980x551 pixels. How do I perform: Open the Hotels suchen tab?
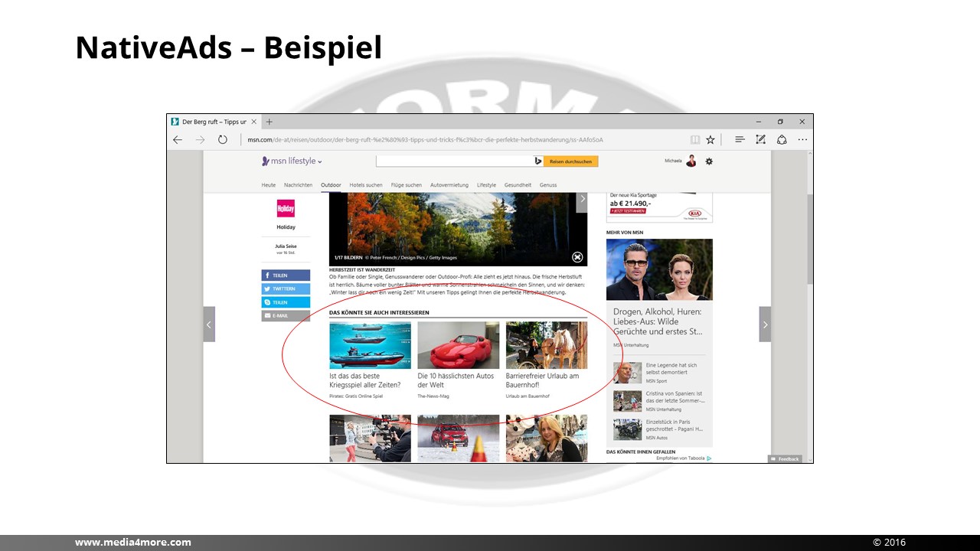365,185
